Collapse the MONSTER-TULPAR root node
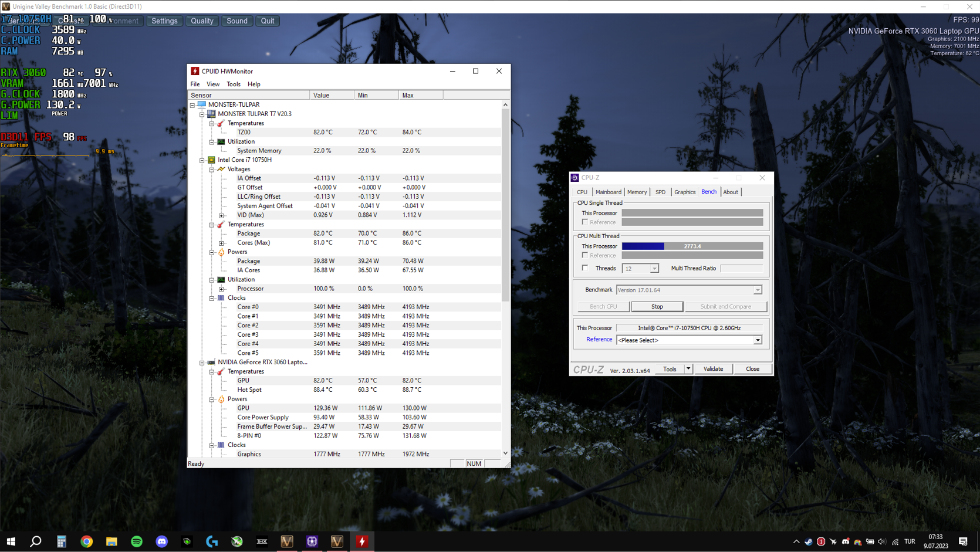Screen dimensions: 980x552 192,105
